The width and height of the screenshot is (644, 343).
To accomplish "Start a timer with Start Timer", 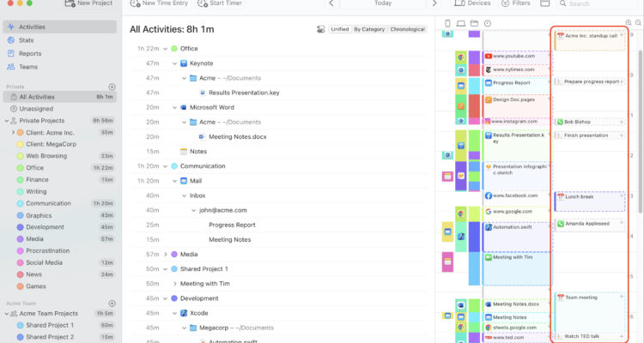I will (x=220, y=3).
